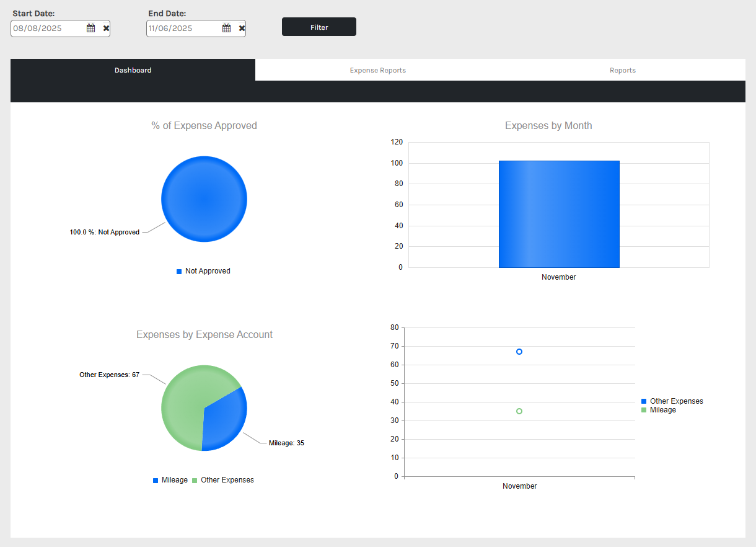This screenshot has height=547, width=756.
Task: Click the 'Expenses by Expense Account' title
Action: (x=204, y=334)
